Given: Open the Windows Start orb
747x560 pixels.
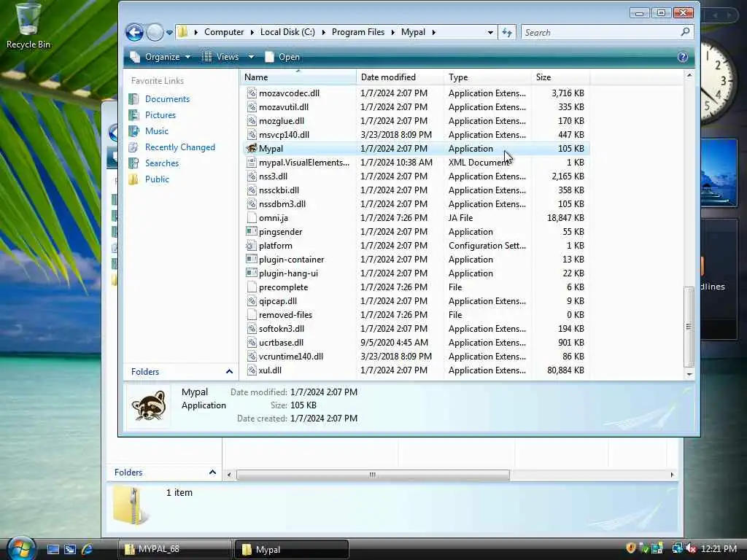Looking at the screenshot, I should point(20,548).
